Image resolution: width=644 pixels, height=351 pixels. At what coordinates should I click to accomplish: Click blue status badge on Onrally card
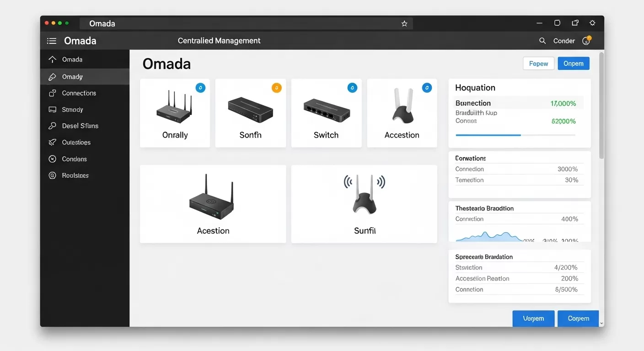(x=200, y=88)
